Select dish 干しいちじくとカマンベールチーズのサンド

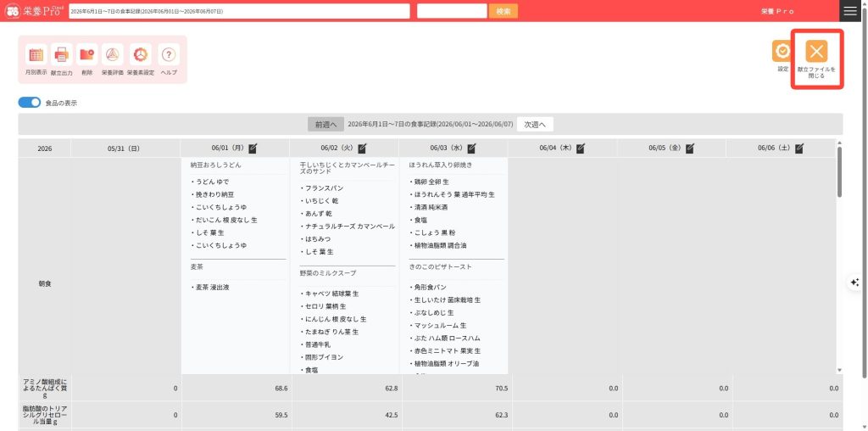coord(347,168)
